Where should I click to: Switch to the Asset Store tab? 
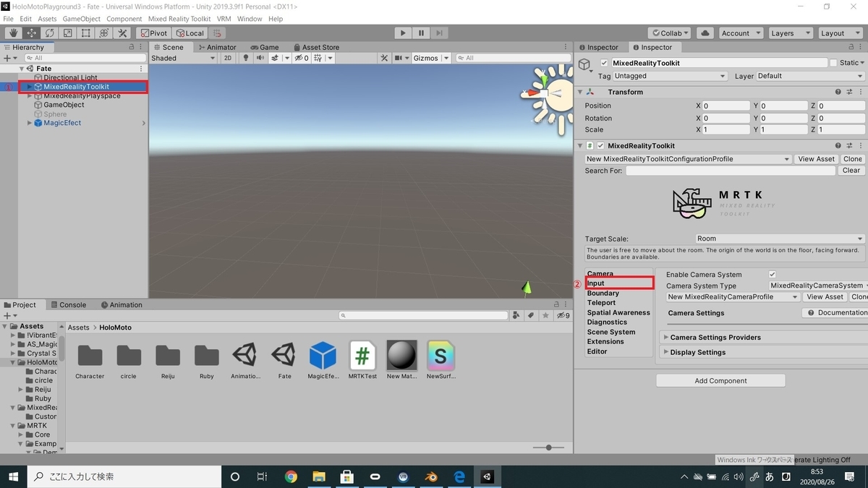[315, 47]
